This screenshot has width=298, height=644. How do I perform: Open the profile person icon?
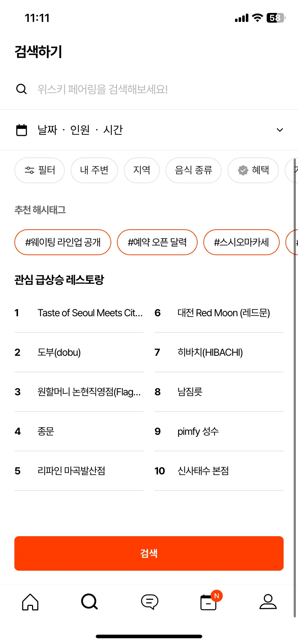(268, 602)
